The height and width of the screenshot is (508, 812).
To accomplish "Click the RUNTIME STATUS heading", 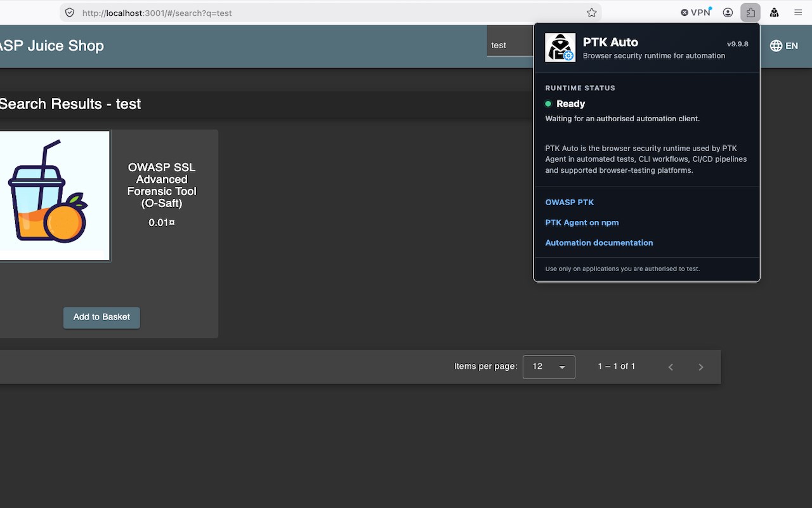I will 580,88.
